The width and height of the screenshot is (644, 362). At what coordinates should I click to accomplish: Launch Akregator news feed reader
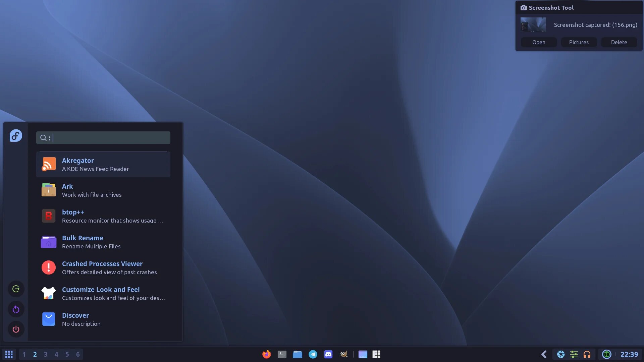point(103,165)
